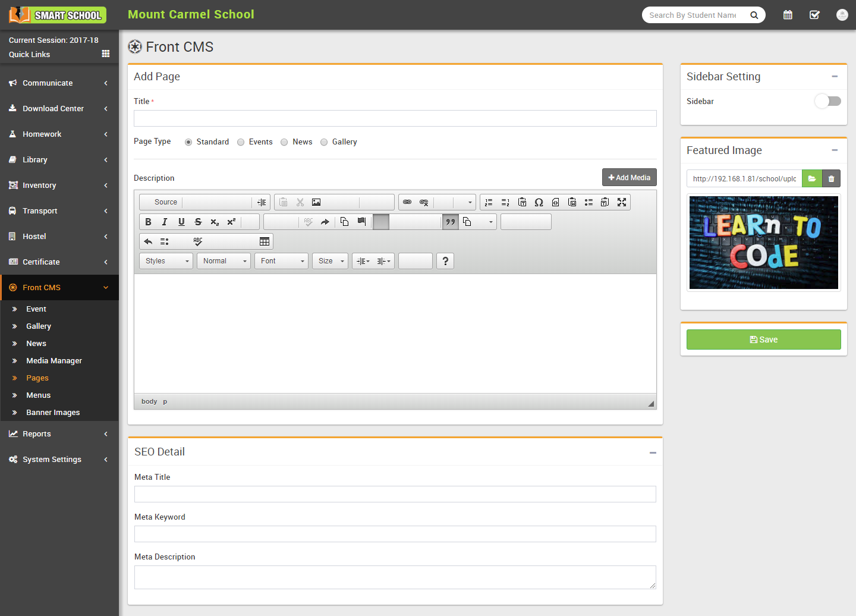Expand the Library sidebar menu
Viewport: 856px width, 616px height.
[x=58, y=160]
